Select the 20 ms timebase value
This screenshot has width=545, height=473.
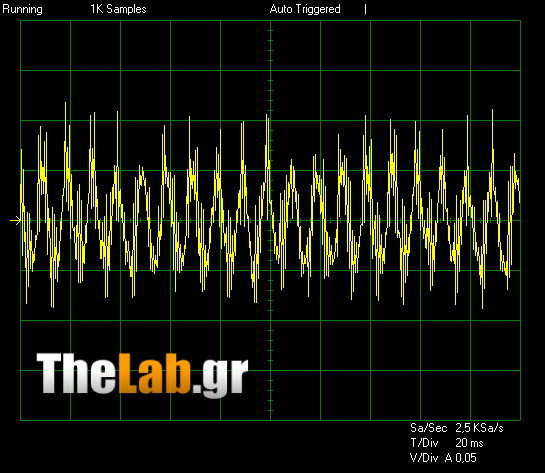tap(469, 443)
